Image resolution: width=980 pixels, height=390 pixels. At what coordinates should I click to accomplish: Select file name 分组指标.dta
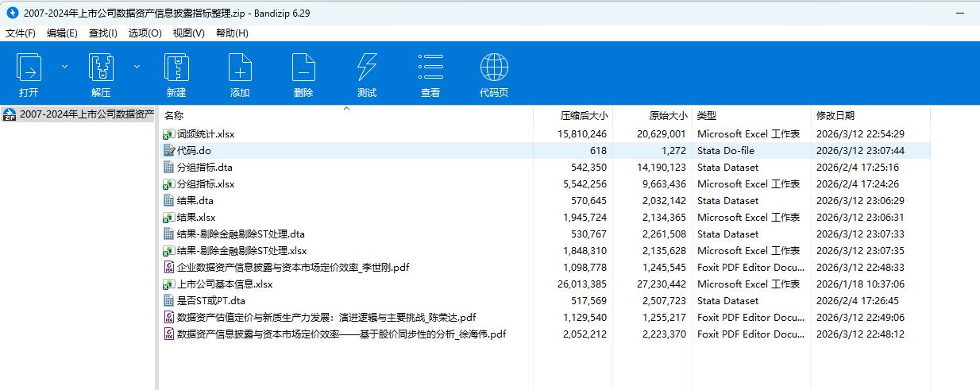point(204,168)
